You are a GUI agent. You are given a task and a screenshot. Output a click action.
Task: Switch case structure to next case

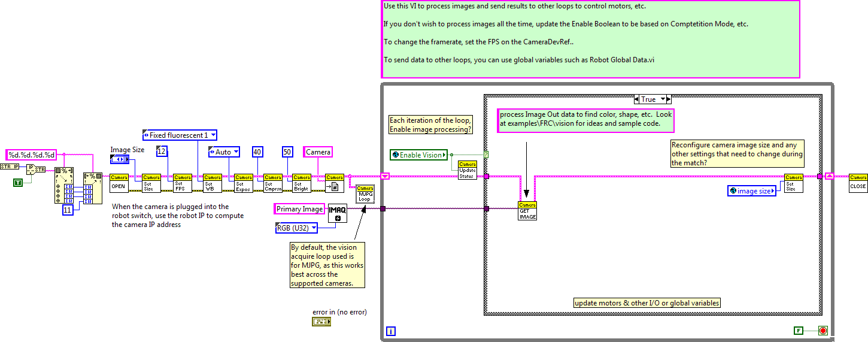pos(668,99)
